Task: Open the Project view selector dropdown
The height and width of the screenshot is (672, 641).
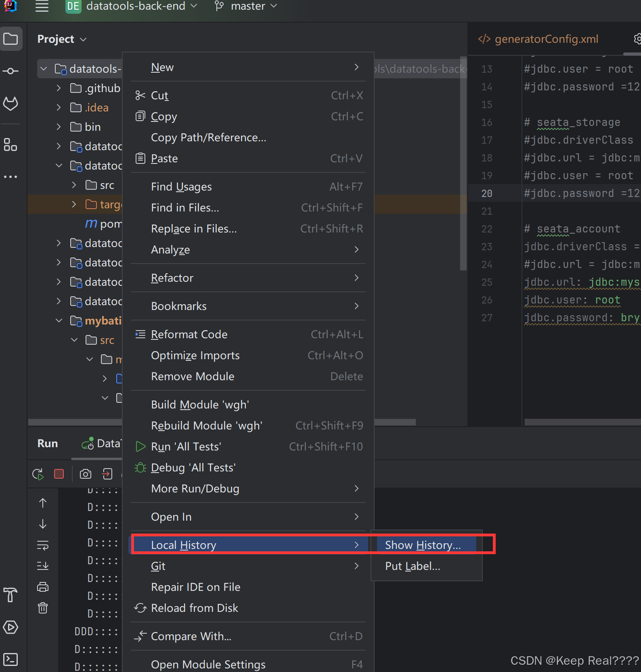Action: [x=62, y=39]
